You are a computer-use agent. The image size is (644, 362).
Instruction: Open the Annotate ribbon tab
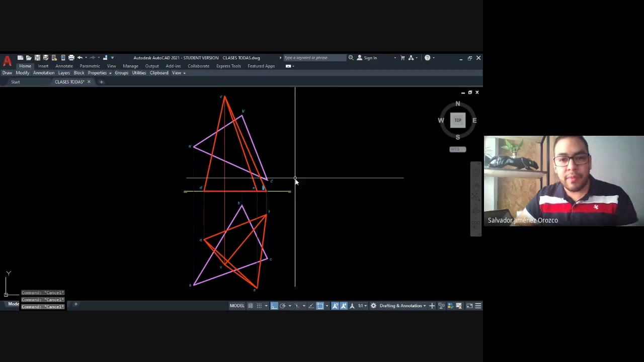64,66
